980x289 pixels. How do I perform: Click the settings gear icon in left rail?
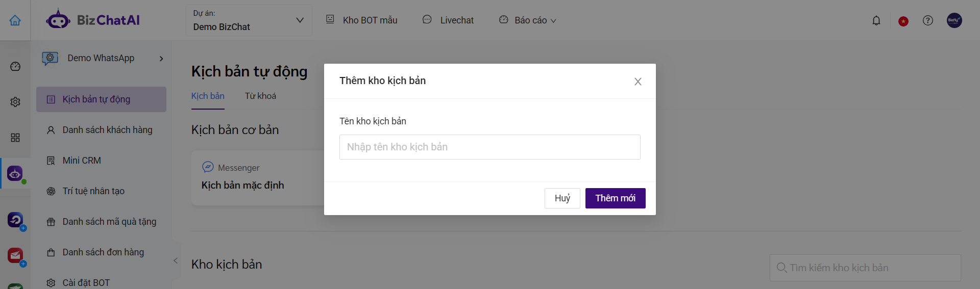pos(15,102)
